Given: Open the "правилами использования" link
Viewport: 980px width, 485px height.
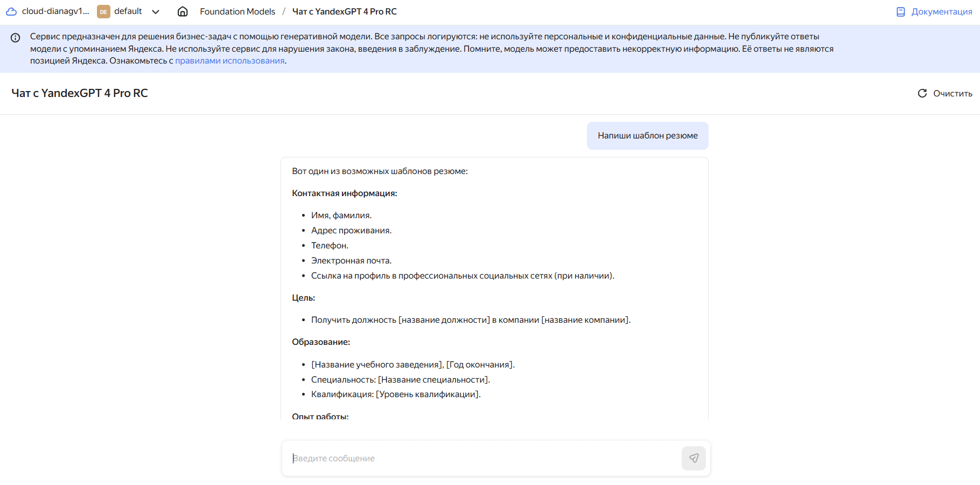Looking at the screenshot, I should [230, 61].
